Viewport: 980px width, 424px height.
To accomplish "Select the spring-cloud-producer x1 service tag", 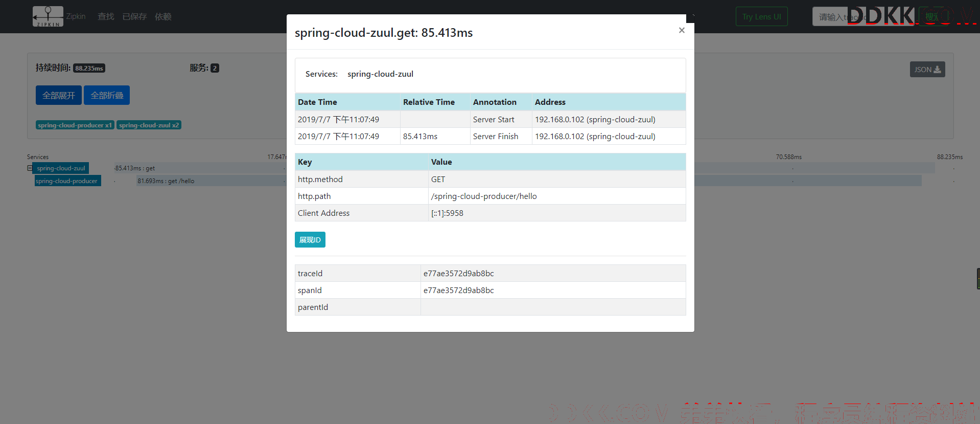I will tap(75, 125).
